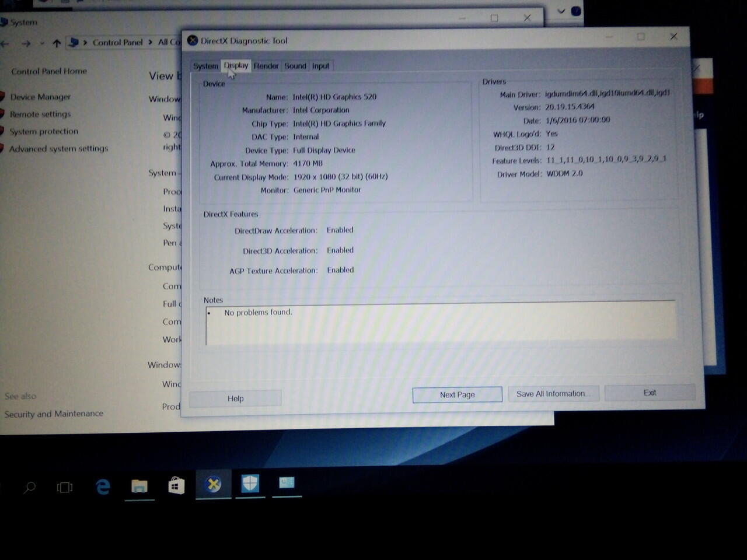Image resolution: width=747 pixels, height=560 pixels.
Task: Click Save All Information button
Action: (x=553, y=394)
